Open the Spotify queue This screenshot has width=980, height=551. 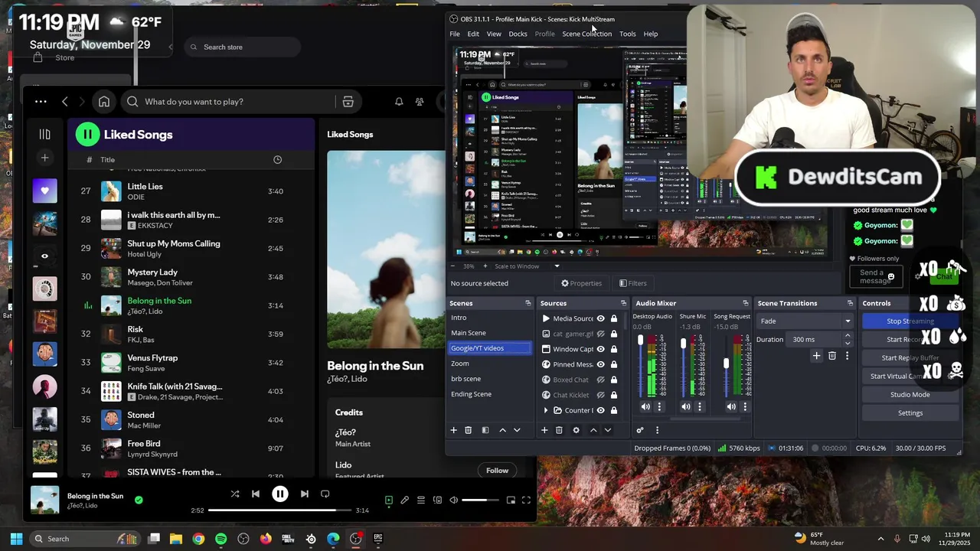point(421,500)
